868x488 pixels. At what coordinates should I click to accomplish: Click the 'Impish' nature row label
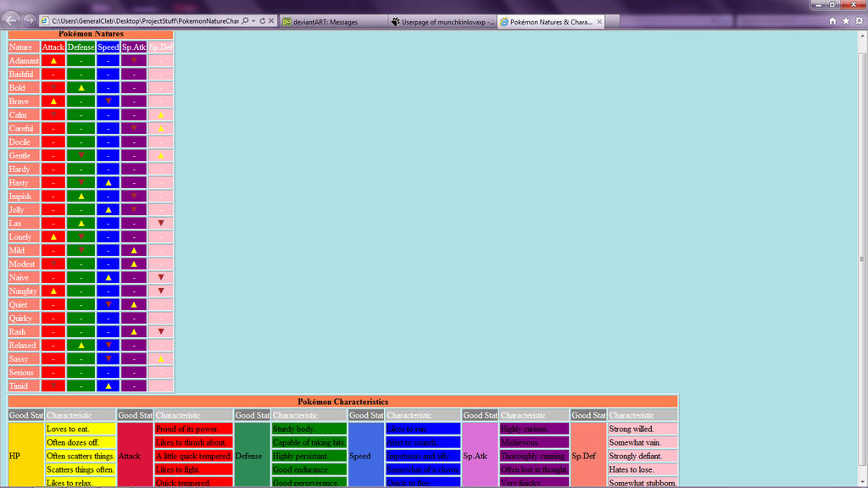(24, 197)
